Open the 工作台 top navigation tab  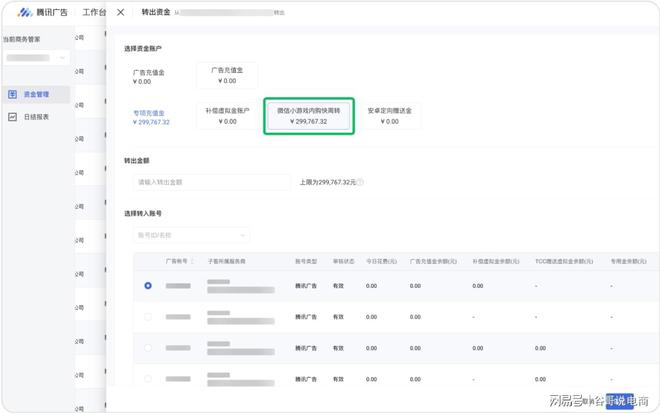93,13
